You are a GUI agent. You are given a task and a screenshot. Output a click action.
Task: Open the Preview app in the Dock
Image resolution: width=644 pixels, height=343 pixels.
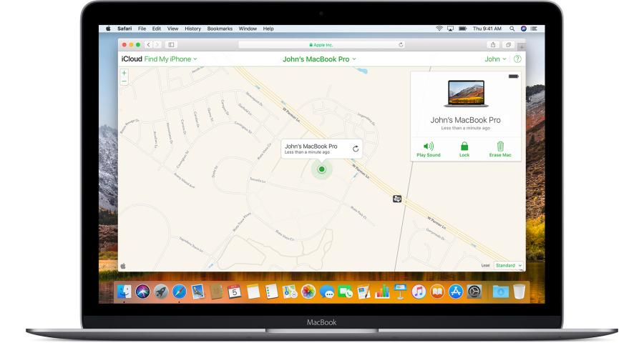tap(198, 292)
